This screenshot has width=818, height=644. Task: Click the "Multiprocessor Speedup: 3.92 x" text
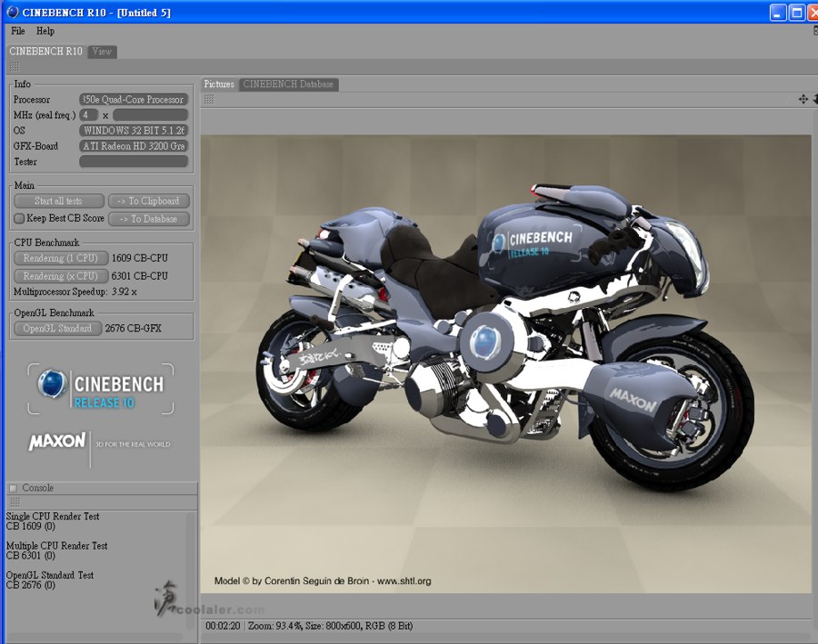pos(75,292)
